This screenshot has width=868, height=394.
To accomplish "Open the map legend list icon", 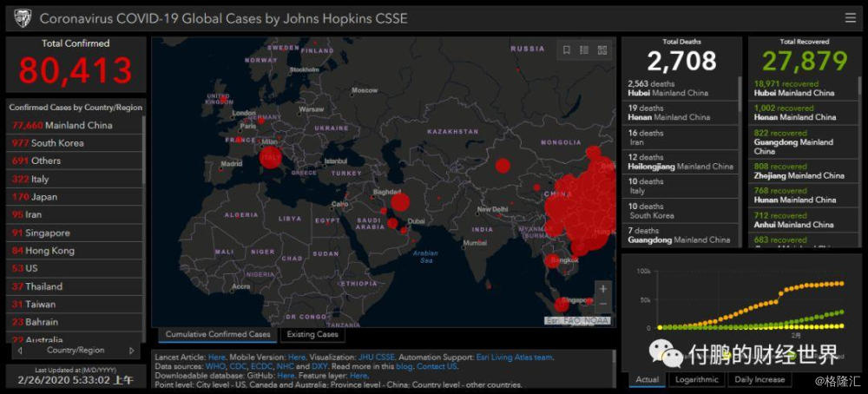I will point(584,49).
